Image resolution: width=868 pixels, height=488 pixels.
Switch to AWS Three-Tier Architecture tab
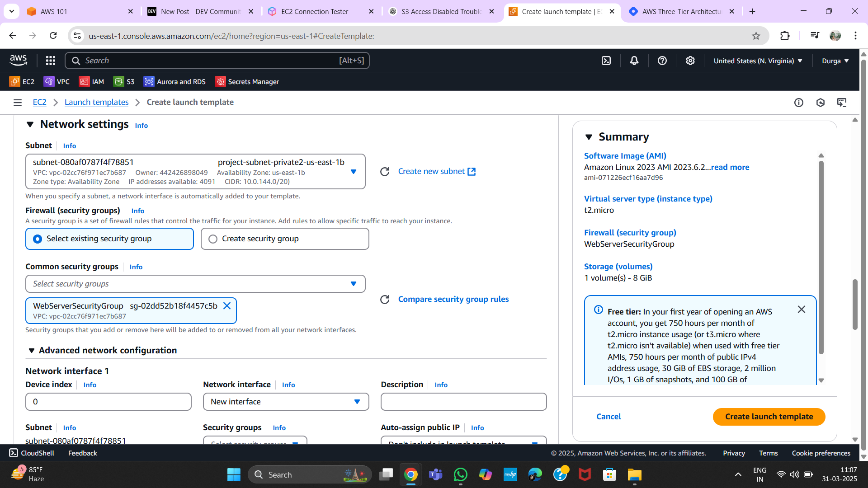pos(683,11)
